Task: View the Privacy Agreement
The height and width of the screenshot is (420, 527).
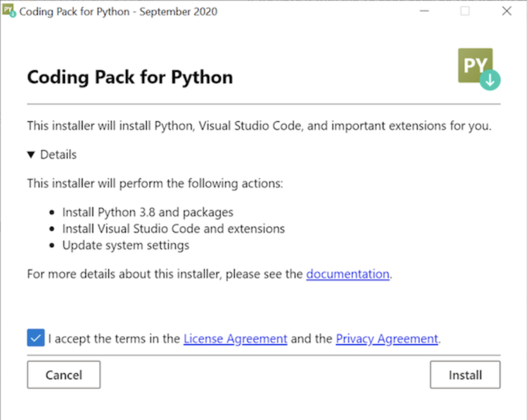Action: [x=387, y=338]
